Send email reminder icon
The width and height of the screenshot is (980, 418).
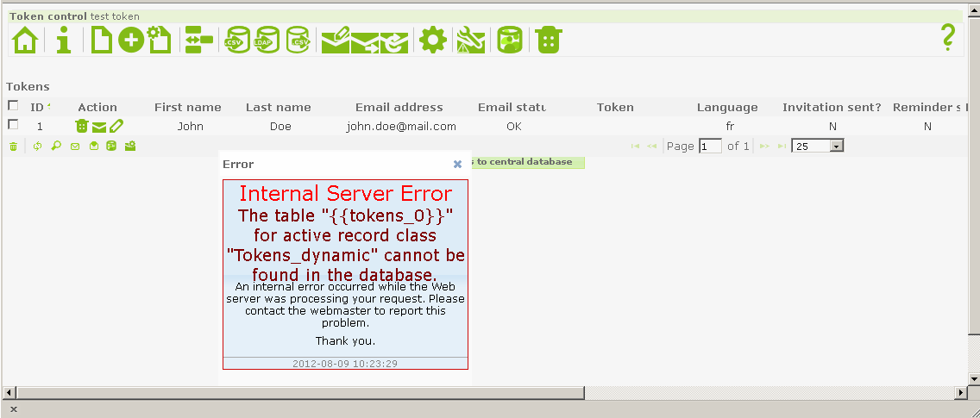coord(394,42)
